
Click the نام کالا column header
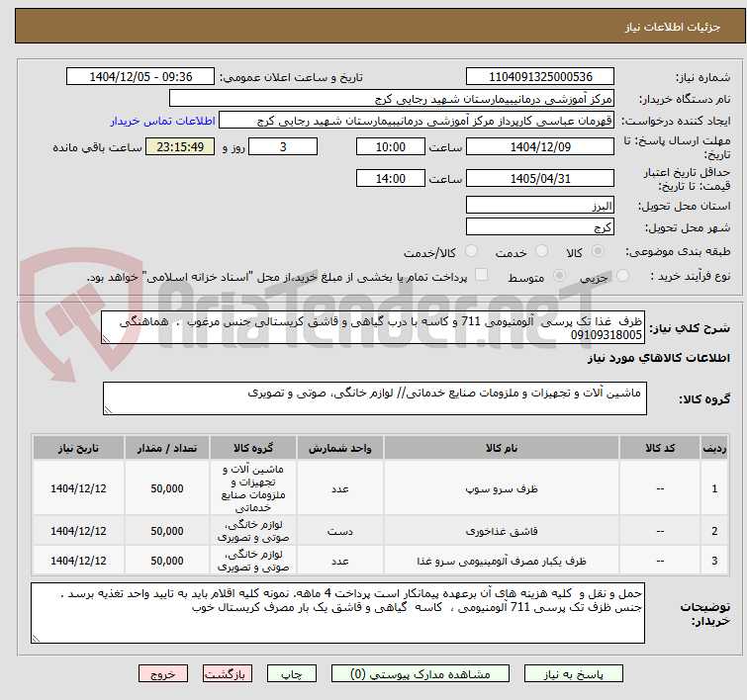point(502,448)
